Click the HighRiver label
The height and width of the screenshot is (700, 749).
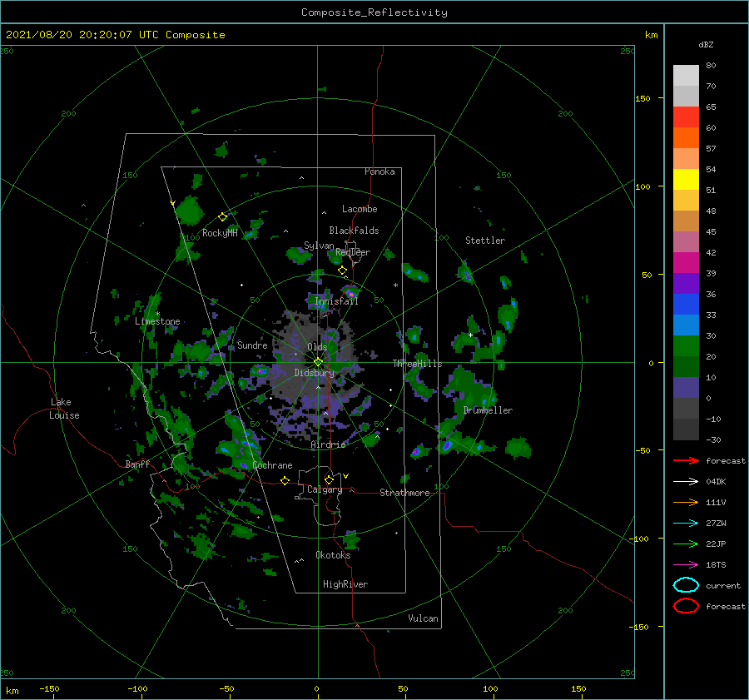point(345,584)
